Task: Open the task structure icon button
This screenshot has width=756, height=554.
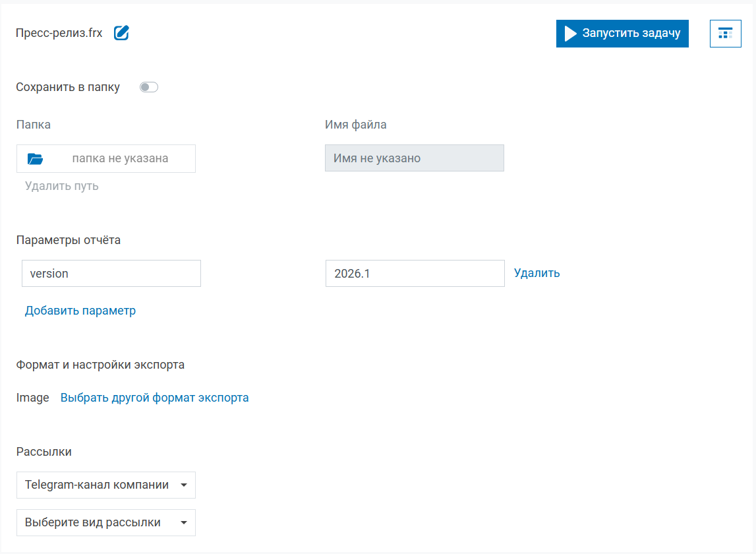Action: pos(725,34)
